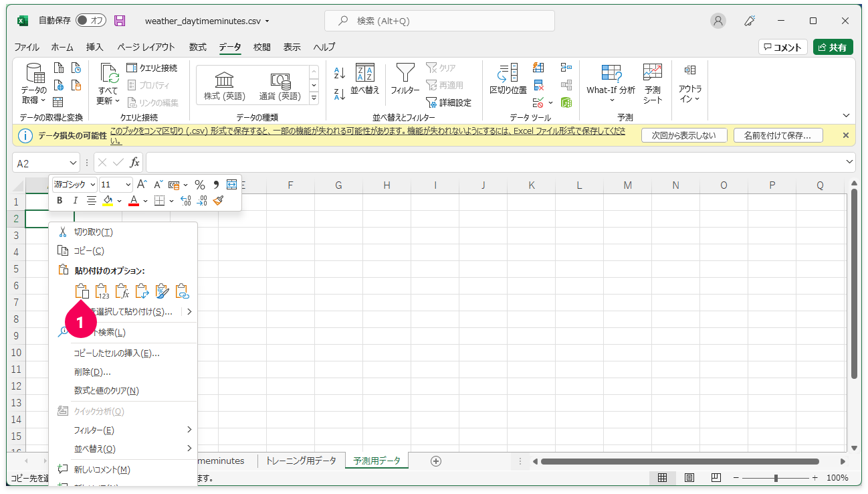This screenshot has width=868, height=494.
Task: Expand the formula bar with its chevron
Action: (850, 162)
